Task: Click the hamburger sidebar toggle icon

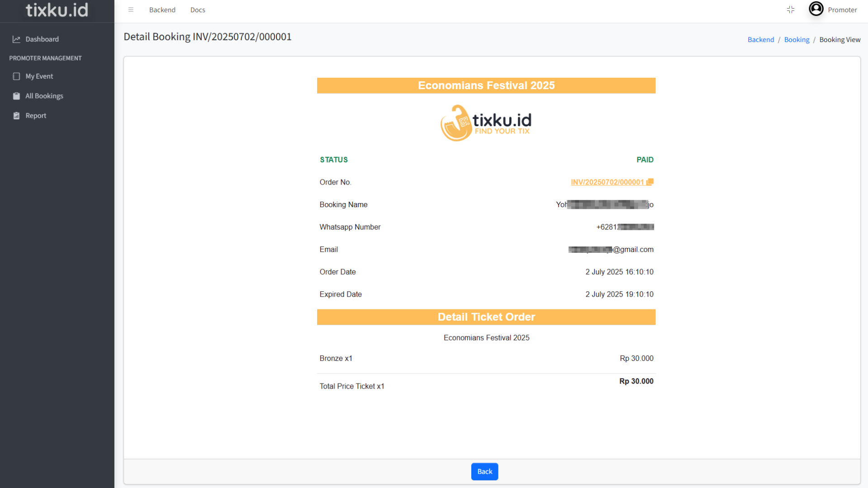Action: 131,9
